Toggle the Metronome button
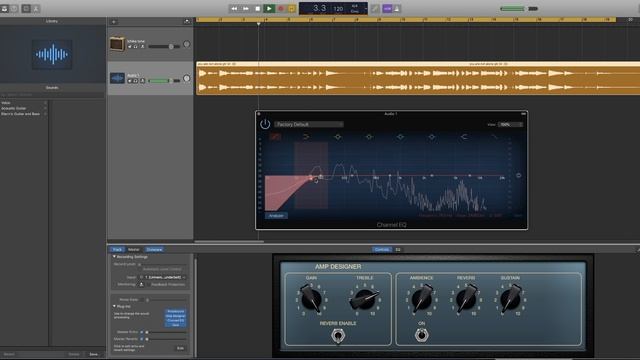The width and height of the screenshot is (640, 360). (x=397, y=9)
